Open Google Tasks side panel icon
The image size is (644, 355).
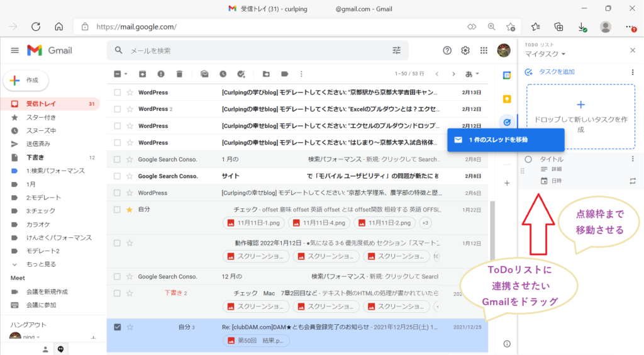(x=507, y=122)
